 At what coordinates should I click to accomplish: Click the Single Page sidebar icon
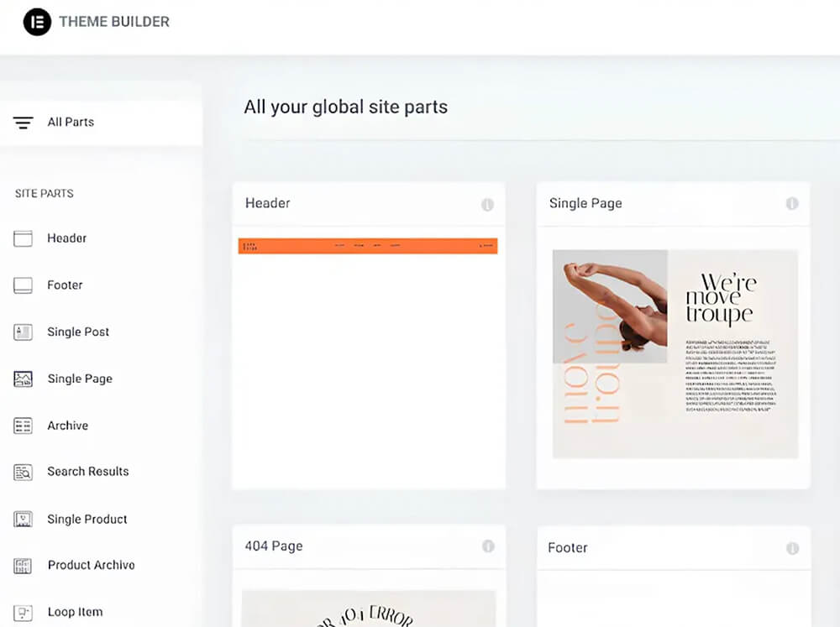23,379
